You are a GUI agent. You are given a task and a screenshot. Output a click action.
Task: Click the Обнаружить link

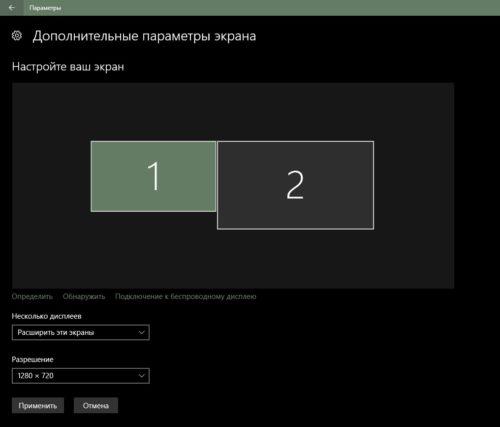pos(84,296)
